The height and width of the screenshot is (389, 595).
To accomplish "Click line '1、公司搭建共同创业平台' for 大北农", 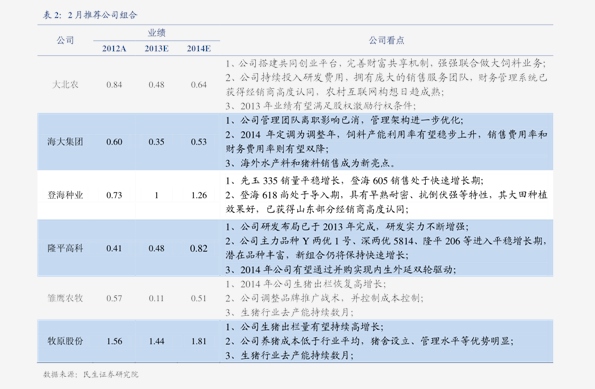I will [385, 63].
